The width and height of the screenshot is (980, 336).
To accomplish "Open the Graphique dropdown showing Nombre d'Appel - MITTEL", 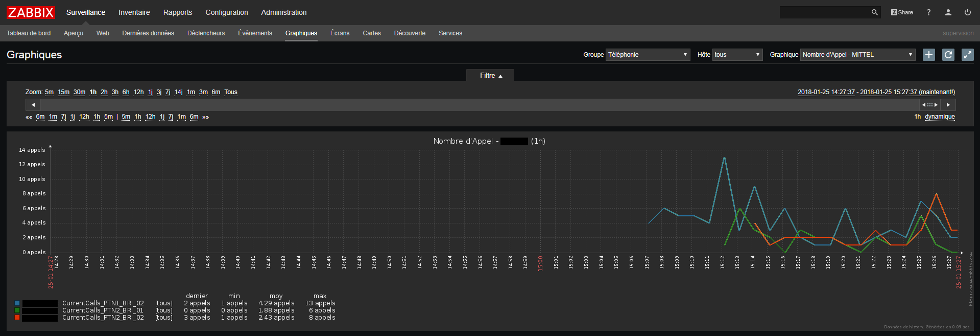I will click(857, 55).
